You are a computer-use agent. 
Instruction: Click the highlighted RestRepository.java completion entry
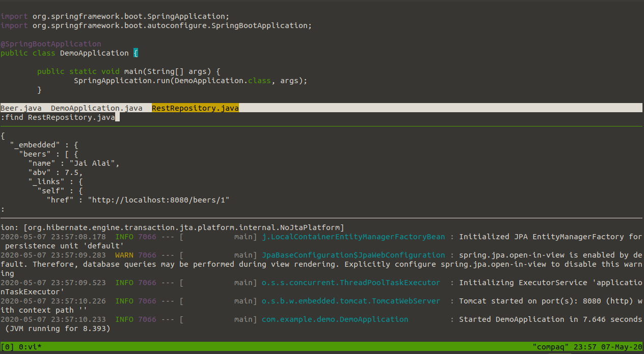195,108
